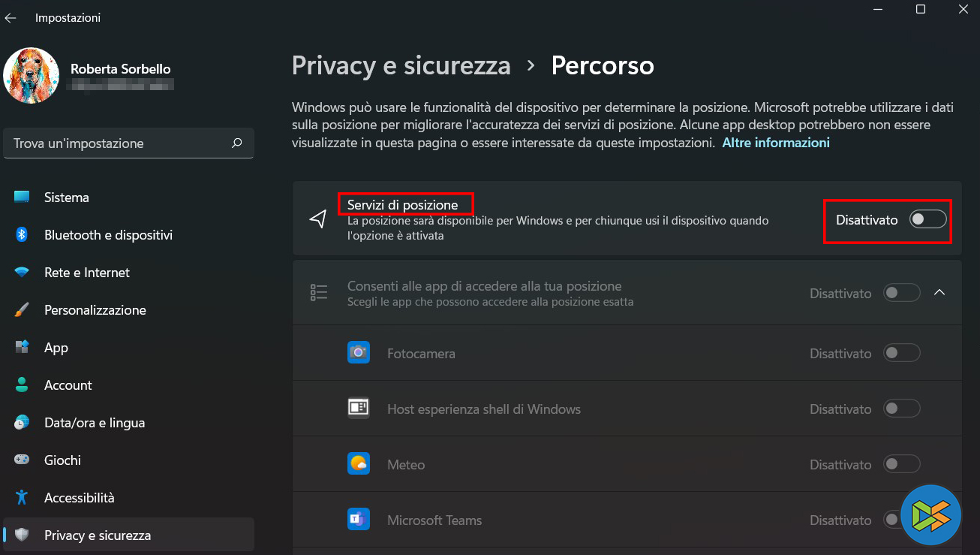Select the Rete e Internet Wi-Fi icon

[22, 273]
